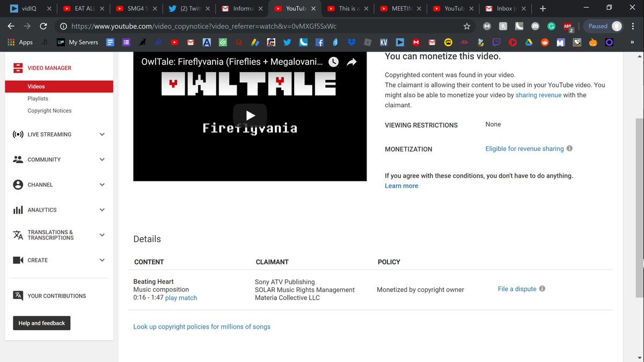This screenshot has height=362, width=644.
Task: Click play match link
Action: pos(181,298)
